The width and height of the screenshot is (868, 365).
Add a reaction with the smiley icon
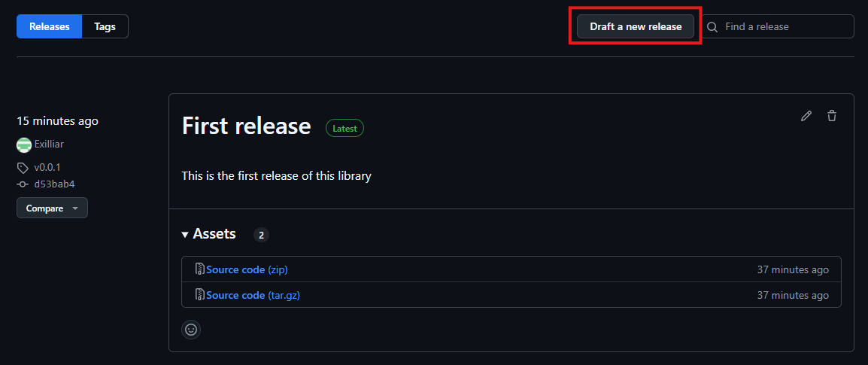coord(191,330)
